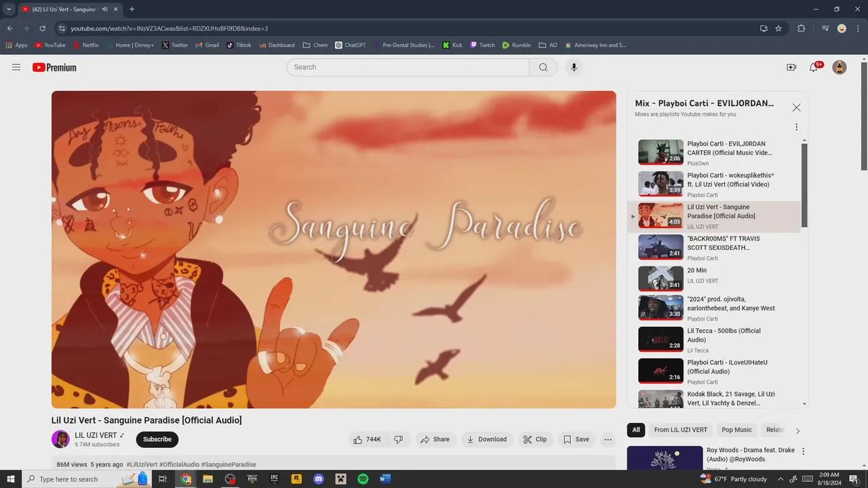Select the From LIL UZI VERT chip
The height and width of the screenshot is (488, 868).
680,430
